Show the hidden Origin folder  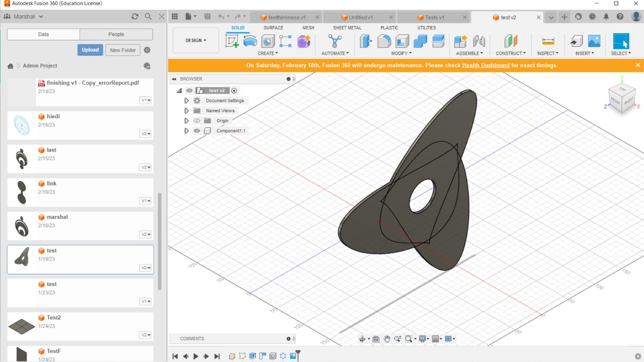[197, 121]
